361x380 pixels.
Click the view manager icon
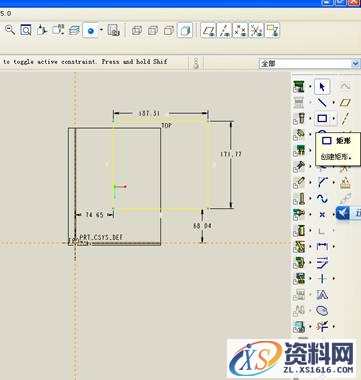[x=114, y=30]
